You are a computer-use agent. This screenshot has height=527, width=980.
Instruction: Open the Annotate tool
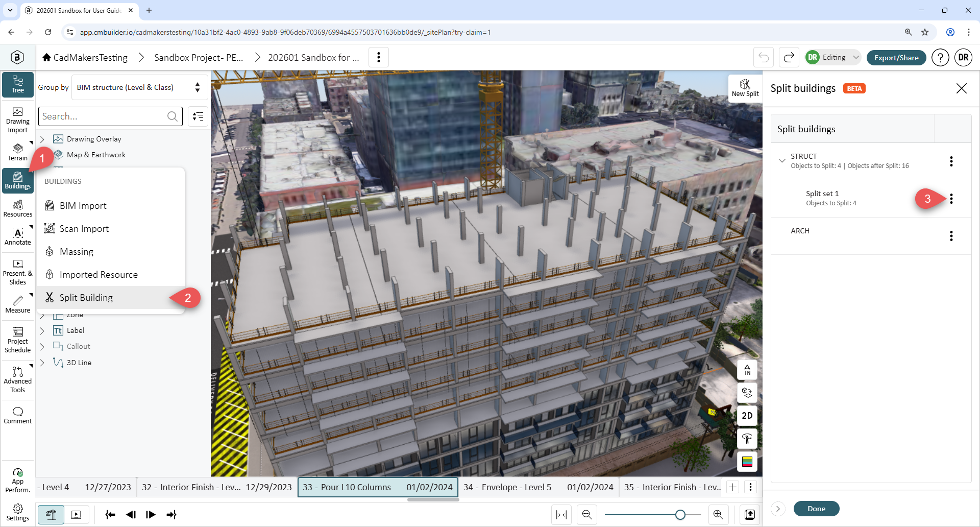(18, 236)
